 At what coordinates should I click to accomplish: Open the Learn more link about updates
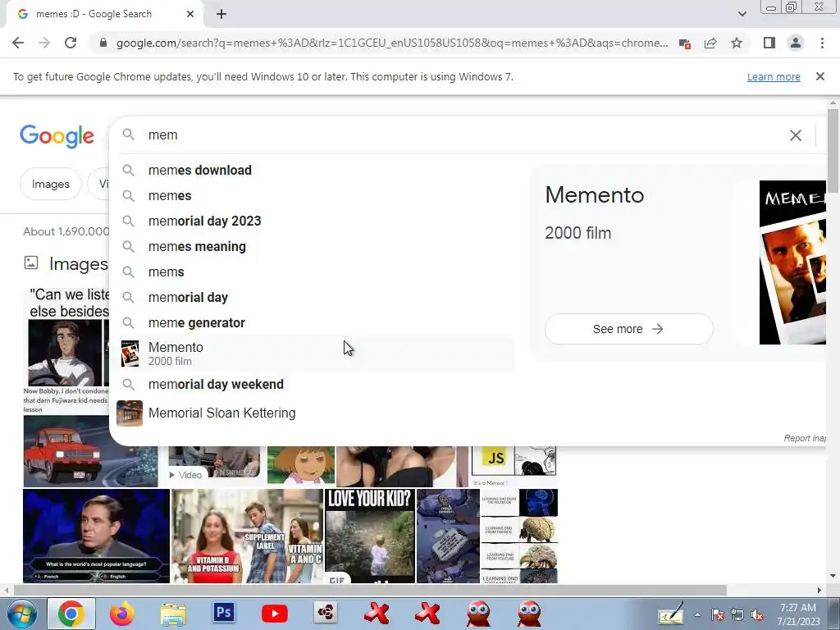coord(774,76)
